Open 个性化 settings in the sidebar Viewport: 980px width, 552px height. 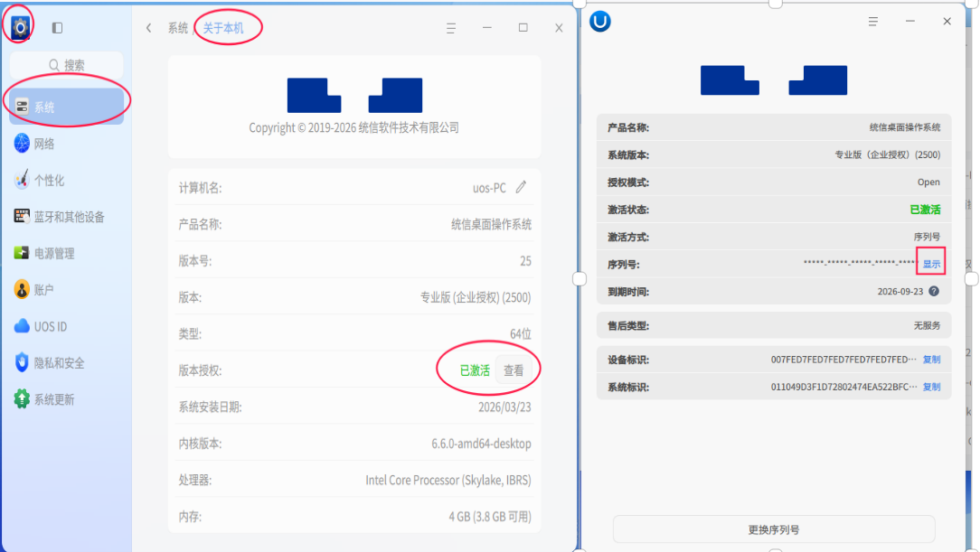[66, 180]
